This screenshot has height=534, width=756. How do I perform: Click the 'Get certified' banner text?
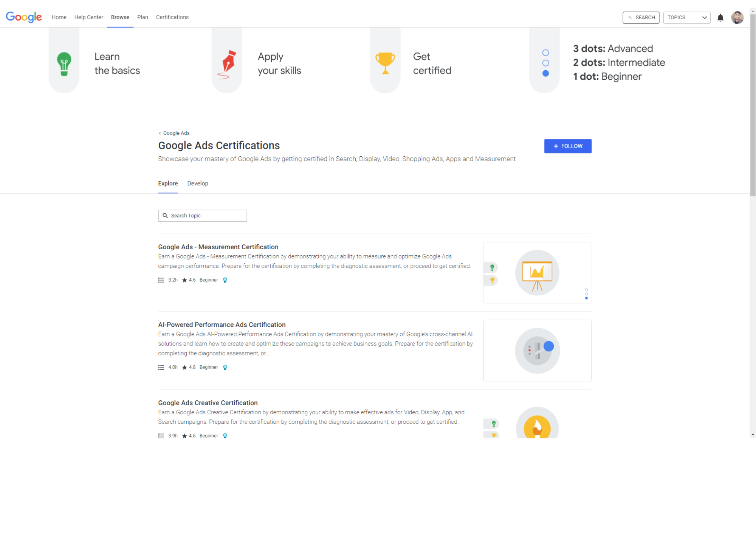pyautogui.click(x=432, y=63)
